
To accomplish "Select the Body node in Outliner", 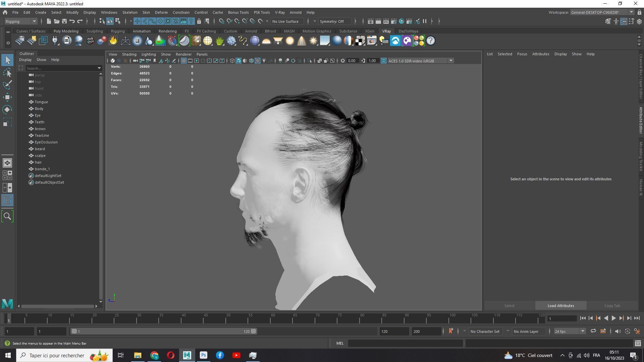I will click(39, 109).
